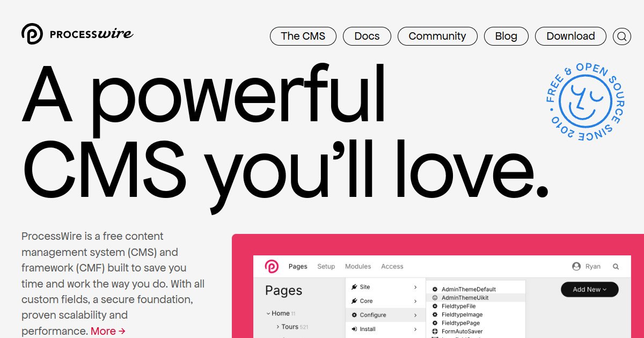Screen dimensions: 644x338
Task: Click the sign-in arrow icon beside Install
Action: (354, 329)
